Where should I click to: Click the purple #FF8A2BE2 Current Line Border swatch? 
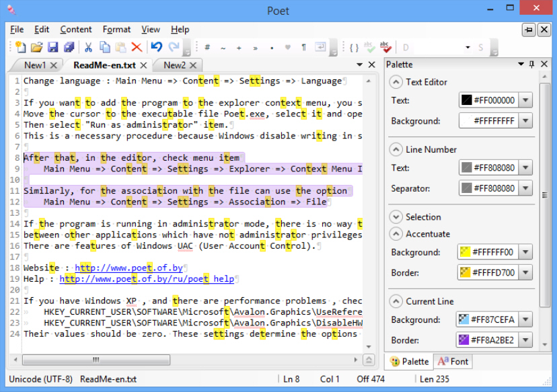463,340
